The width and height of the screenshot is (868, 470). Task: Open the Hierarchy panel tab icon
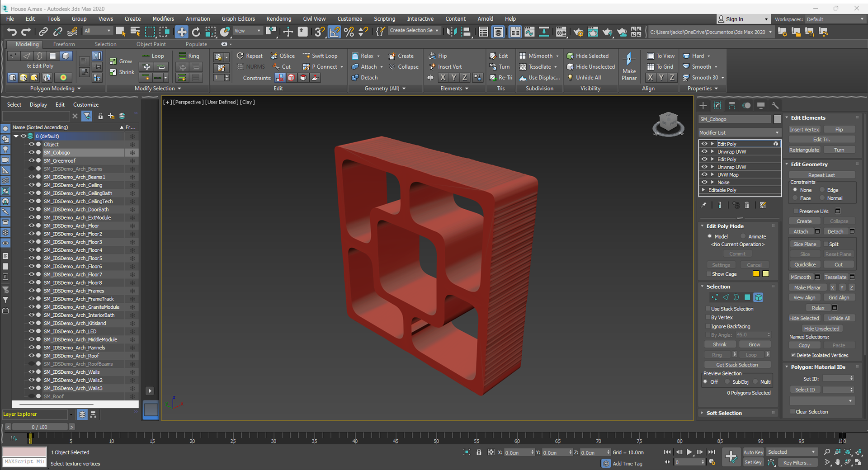pos(732,105)
